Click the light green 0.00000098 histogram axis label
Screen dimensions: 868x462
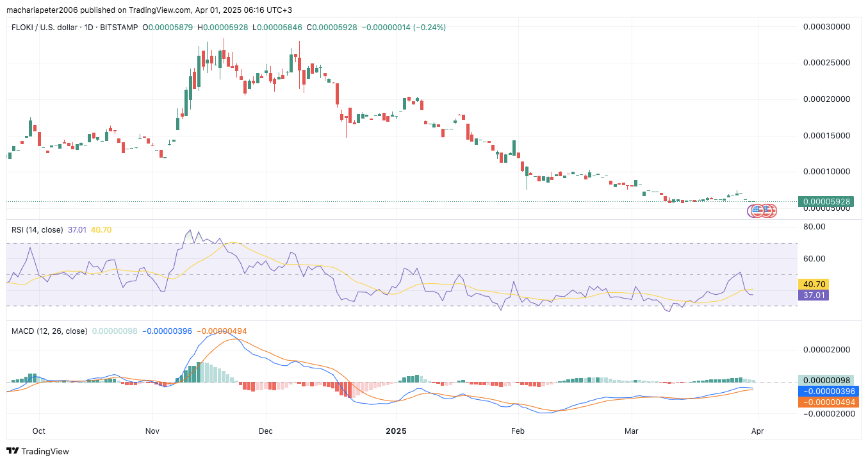coord(826,380)
